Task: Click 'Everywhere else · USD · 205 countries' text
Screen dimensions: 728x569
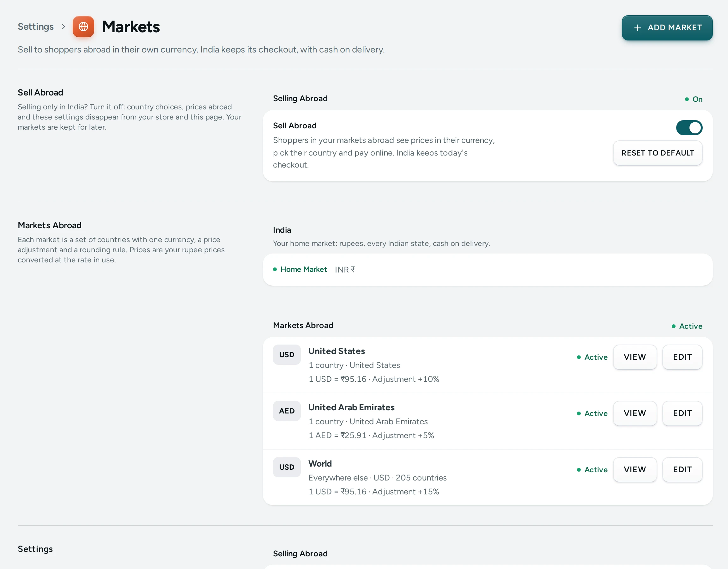Action: [377, 478]
